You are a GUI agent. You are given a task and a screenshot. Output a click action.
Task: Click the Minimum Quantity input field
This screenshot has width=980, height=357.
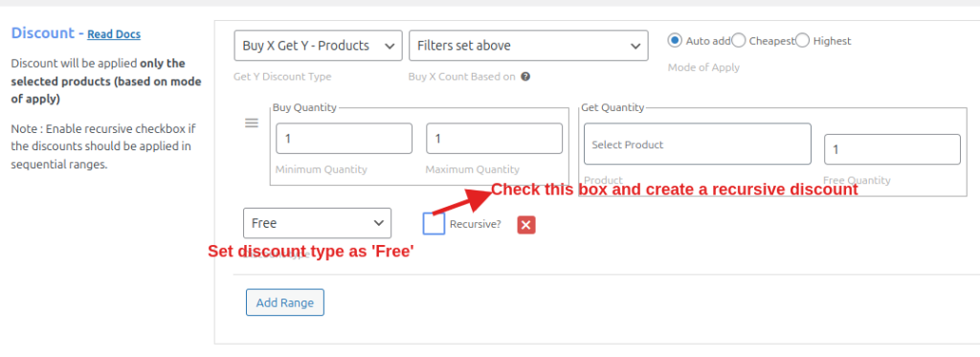pos(344,138)
